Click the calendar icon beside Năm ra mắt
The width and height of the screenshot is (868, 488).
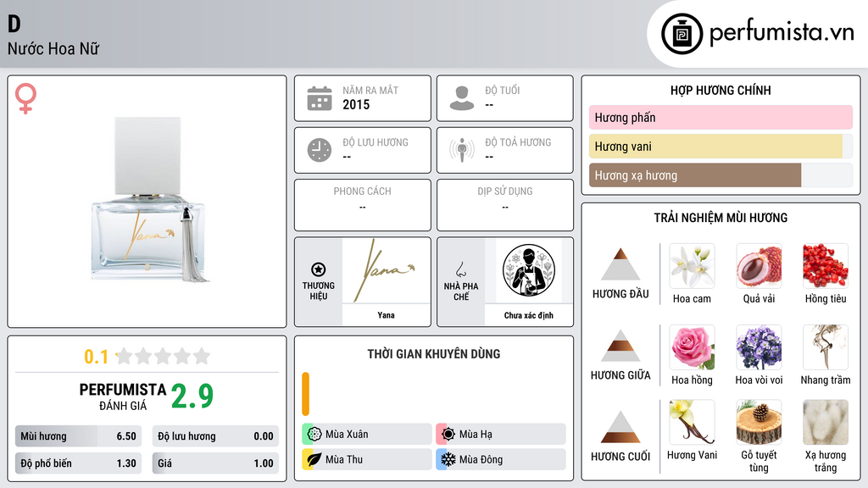point(320,98)
